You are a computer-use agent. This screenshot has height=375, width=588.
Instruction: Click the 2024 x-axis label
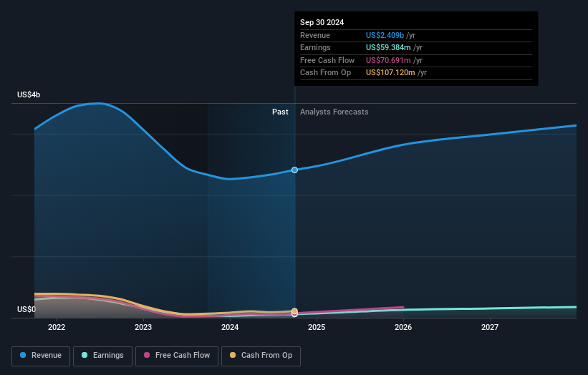[230, 328]
